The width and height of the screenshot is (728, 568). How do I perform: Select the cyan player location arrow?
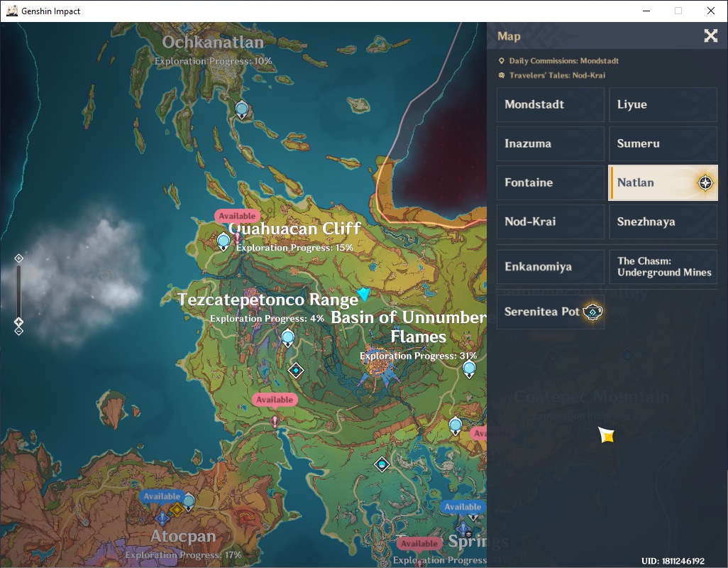point(363,294)
